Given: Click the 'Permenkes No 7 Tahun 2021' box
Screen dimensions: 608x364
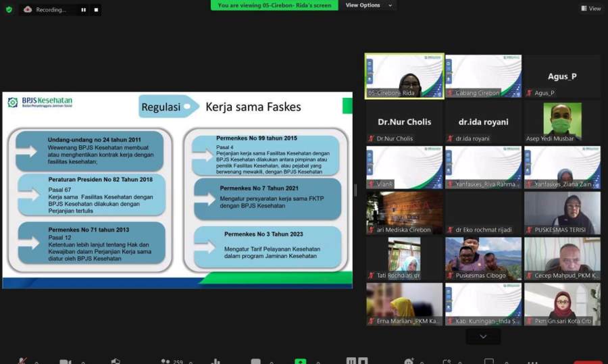Looking at the screenshot, I should 268,199.
